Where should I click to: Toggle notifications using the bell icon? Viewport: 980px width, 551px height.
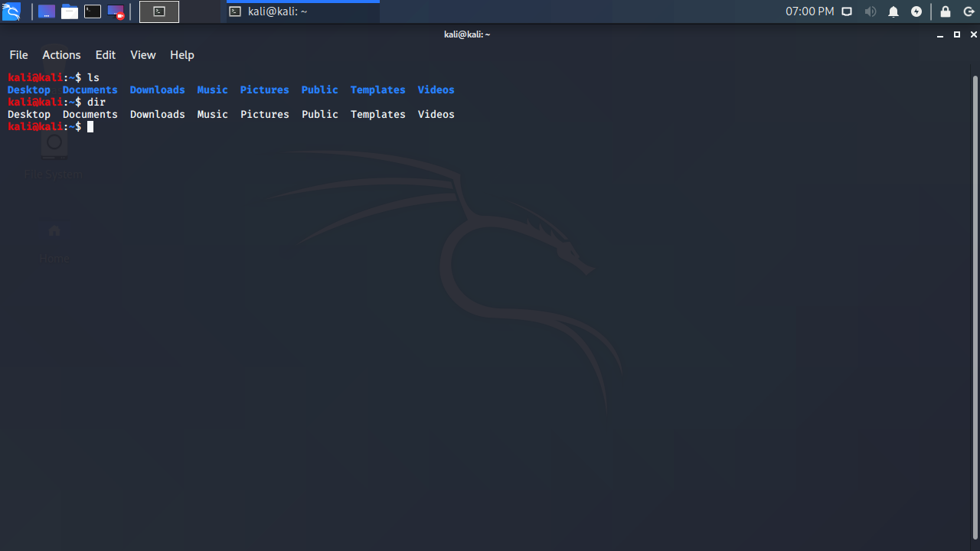pos(893,11)
